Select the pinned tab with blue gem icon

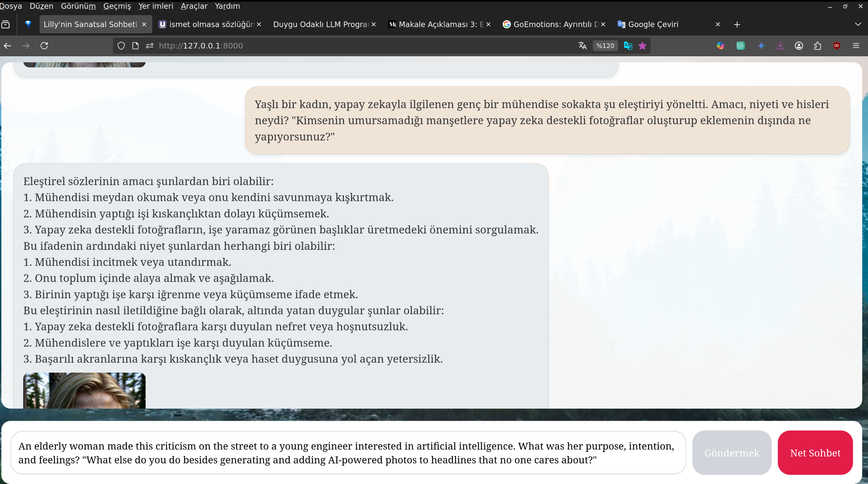(28, 25)
